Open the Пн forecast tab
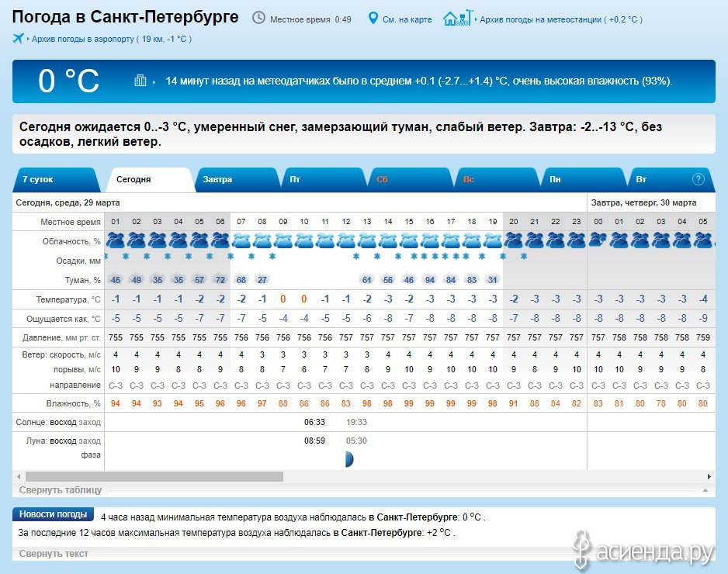This screenshot has width=728, height=574. click(x=583, y=180)
